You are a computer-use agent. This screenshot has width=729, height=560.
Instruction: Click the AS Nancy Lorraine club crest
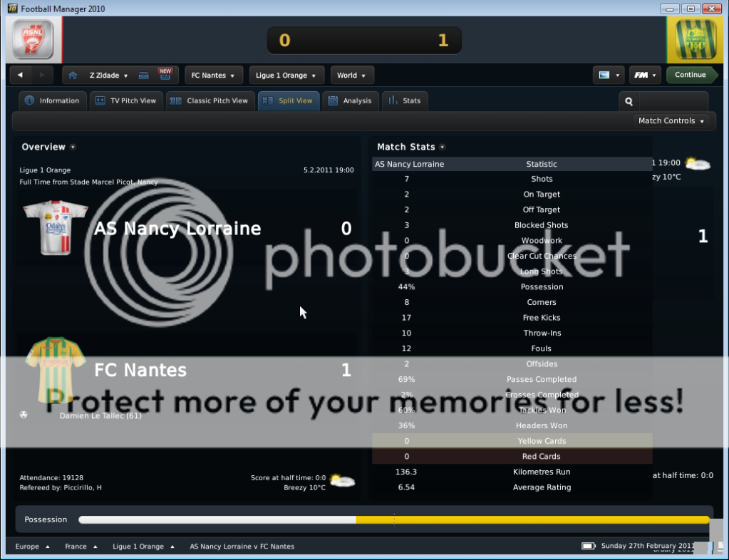pos(33,40)
